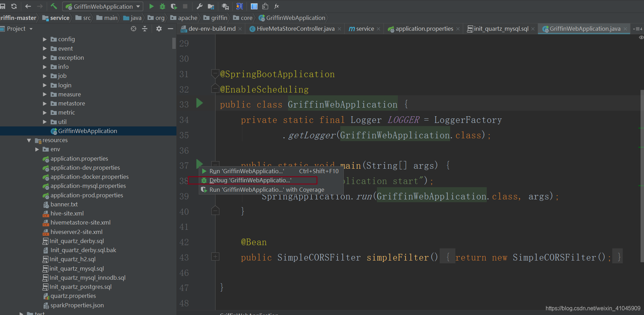Click 'apache' in the navigation breadcrumb

[188, 18]
